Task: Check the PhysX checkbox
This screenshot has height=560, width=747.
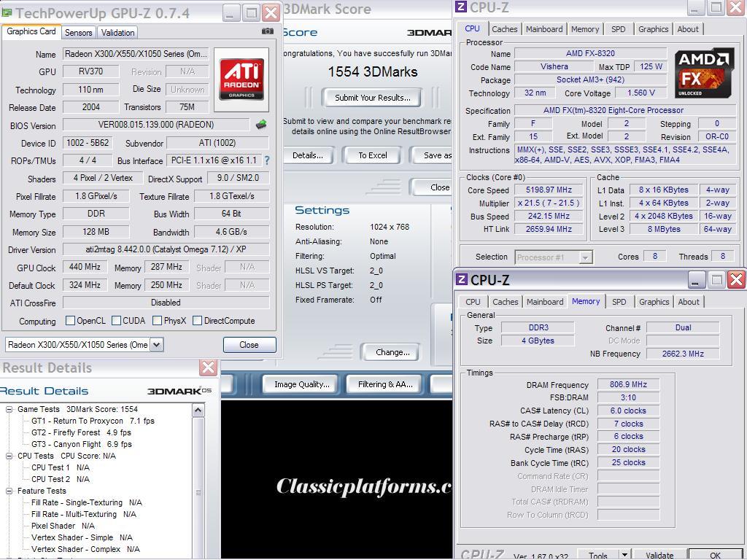Action: (158, 321)
